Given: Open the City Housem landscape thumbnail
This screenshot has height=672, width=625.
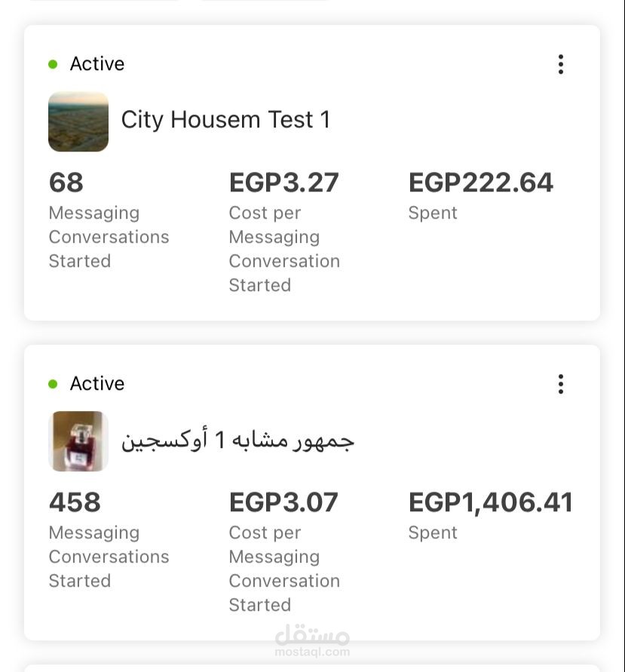Looking at the screenshot, I should (x=78, y=121).
